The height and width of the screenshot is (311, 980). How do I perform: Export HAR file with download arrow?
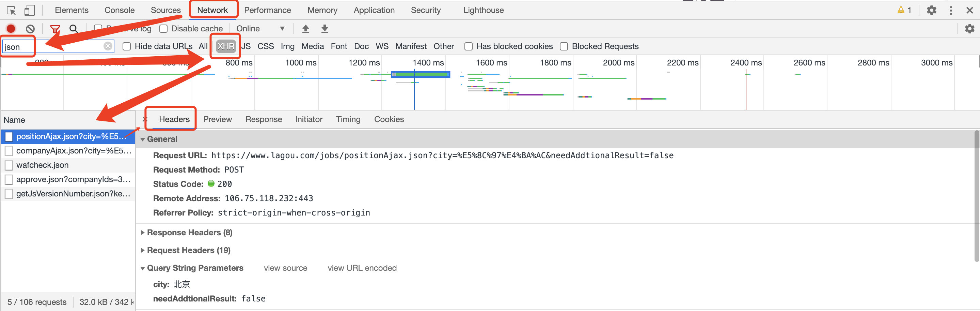pyautogui.click(x=325, y=28)
